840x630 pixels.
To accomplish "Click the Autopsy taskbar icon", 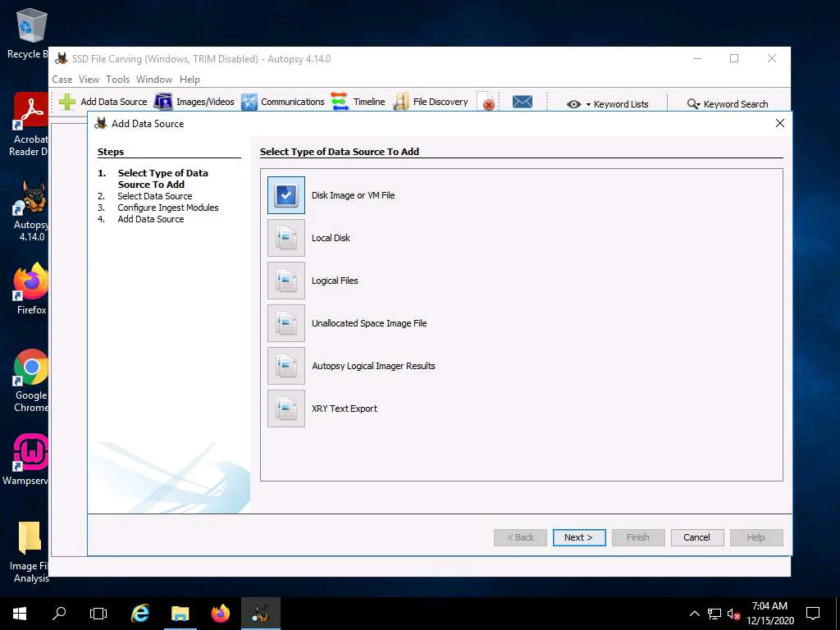I will tap(260, 614).
